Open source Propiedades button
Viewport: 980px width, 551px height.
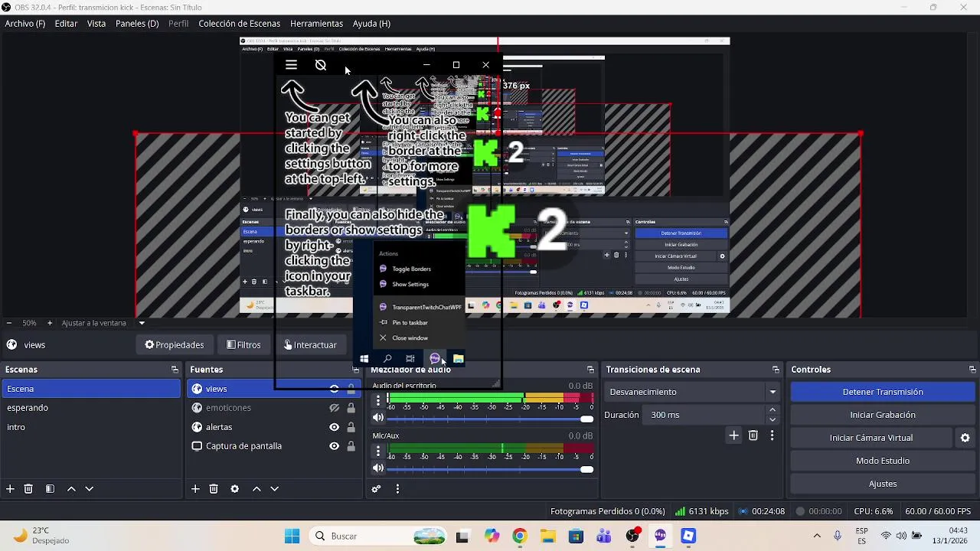point(175,345)
